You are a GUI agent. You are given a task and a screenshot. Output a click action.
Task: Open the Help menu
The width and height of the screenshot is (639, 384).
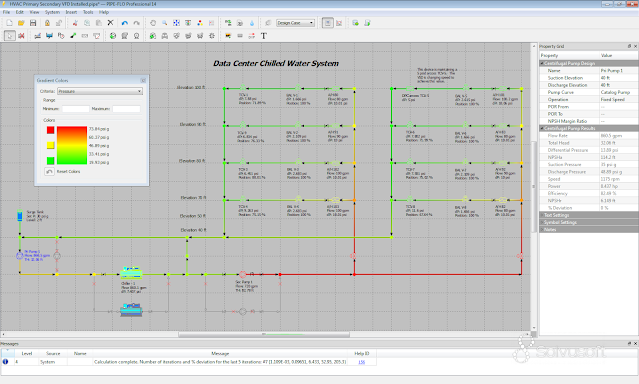click(x=104, y=12)
